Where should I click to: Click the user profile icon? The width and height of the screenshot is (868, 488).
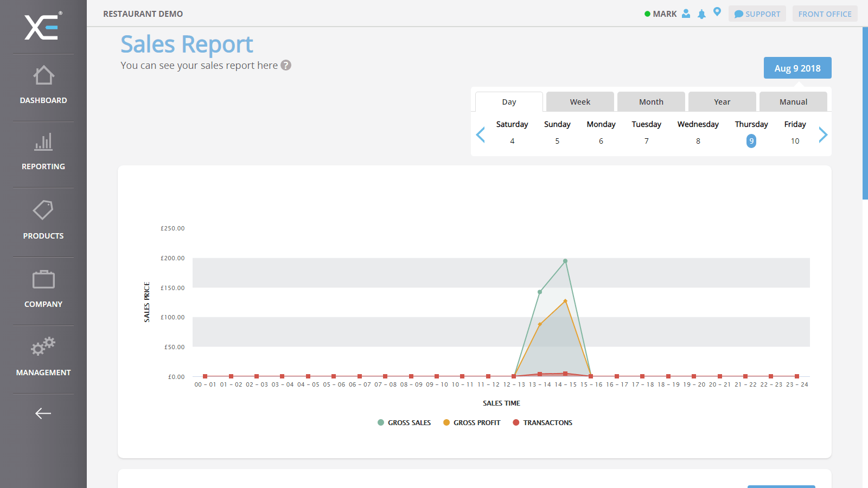pyautogui.click(x=686, y=14)
